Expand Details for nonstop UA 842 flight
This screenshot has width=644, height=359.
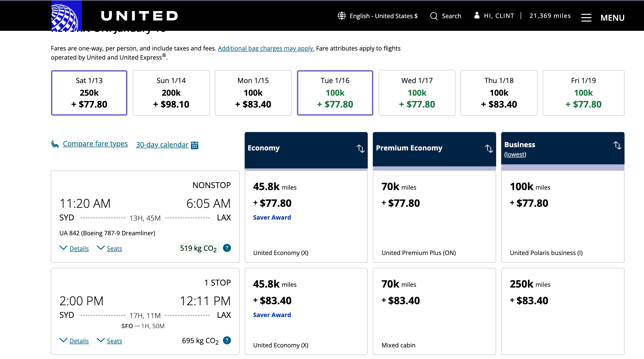point(79,248)
